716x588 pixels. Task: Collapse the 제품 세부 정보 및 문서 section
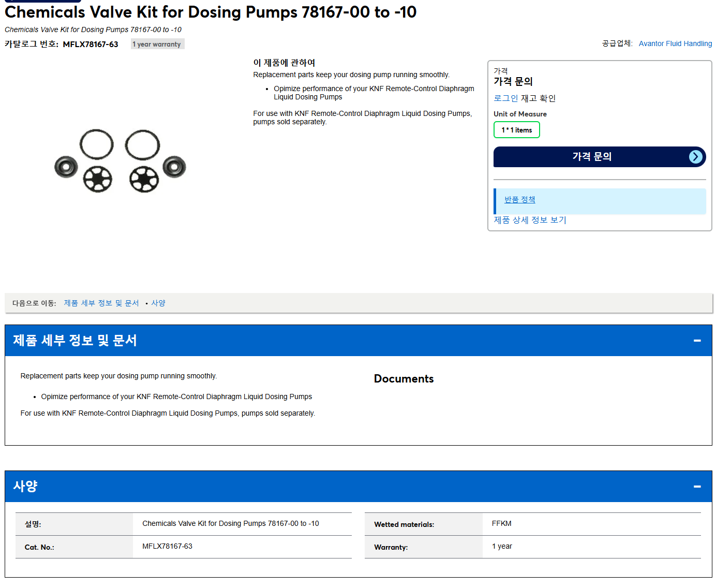tap(697, 341)
